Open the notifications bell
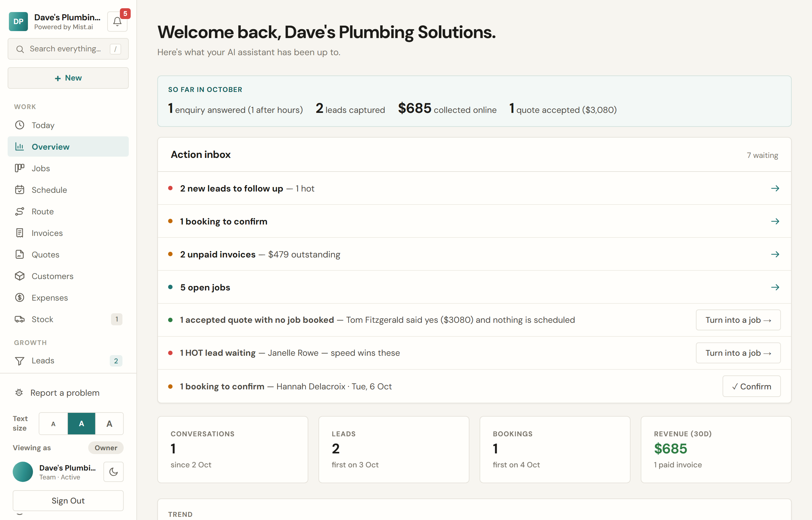Viewport: 812px width, 520px height. (x=117, y=22)
